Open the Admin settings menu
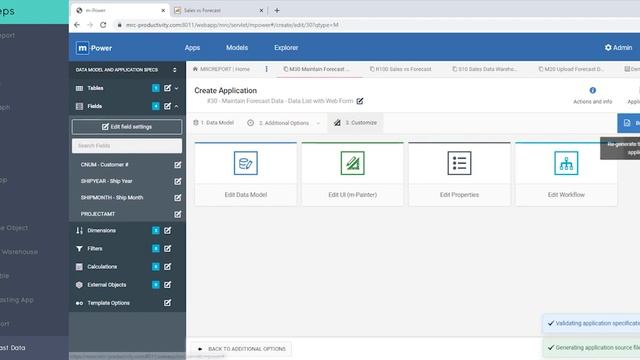Screen dimensions: 640x360 coord(618,48)
